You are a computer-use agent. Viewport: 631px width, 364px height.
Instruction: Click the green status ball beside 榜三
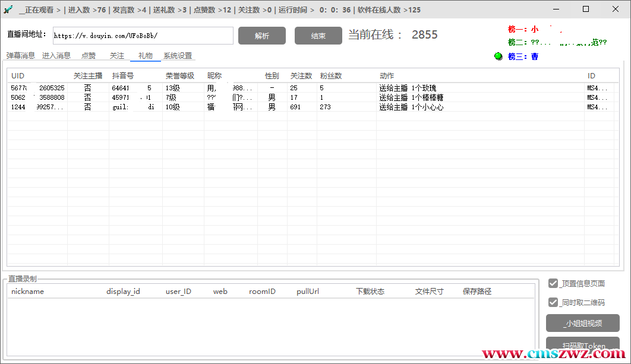click(x=499, y=56)
